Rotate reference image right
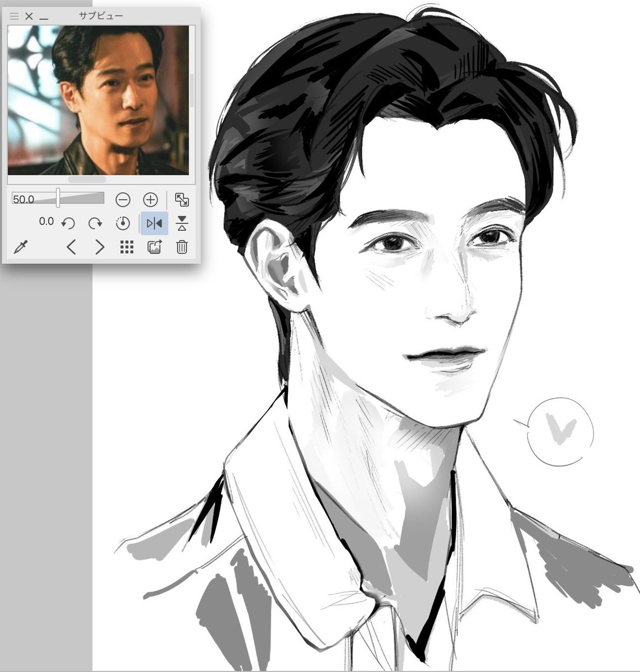The width and height of the screenshot is (640, 672). tap(96, 223)
